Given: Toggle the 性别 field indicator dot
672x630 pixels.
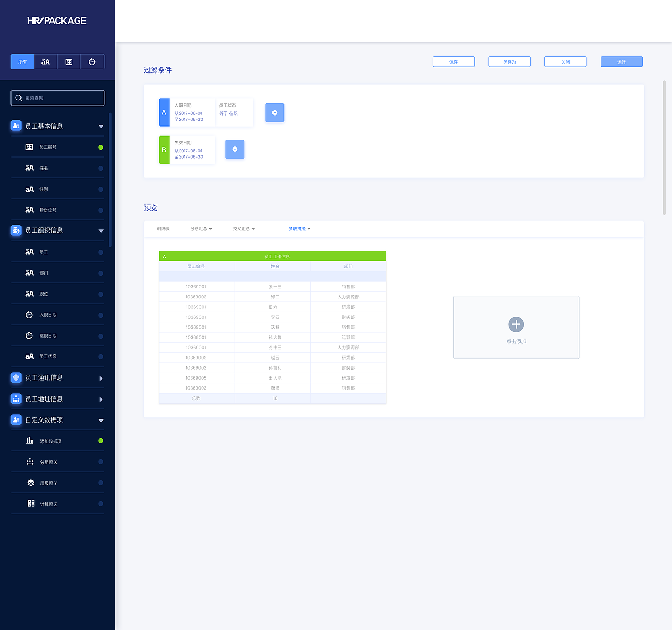Looking at the screenshot, I should click(x=101, y=190).
